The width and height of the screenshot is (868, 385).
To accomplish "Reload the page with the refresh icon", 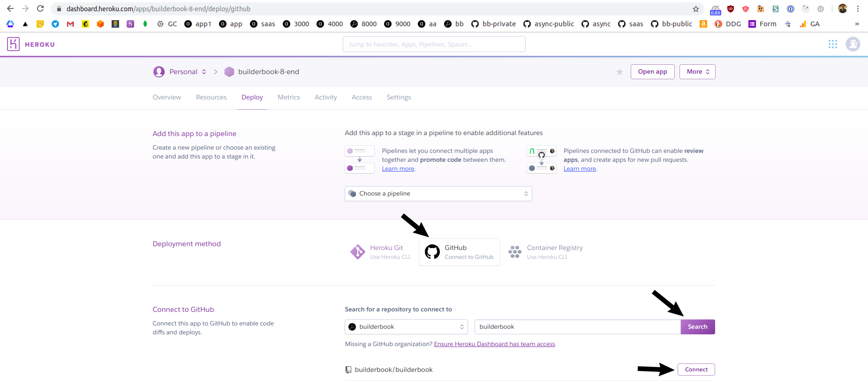I will [x=40, y=8].
